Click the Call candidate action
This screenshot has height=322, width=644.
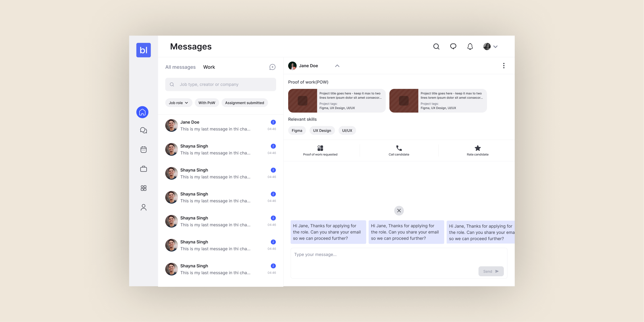(399, 150)
